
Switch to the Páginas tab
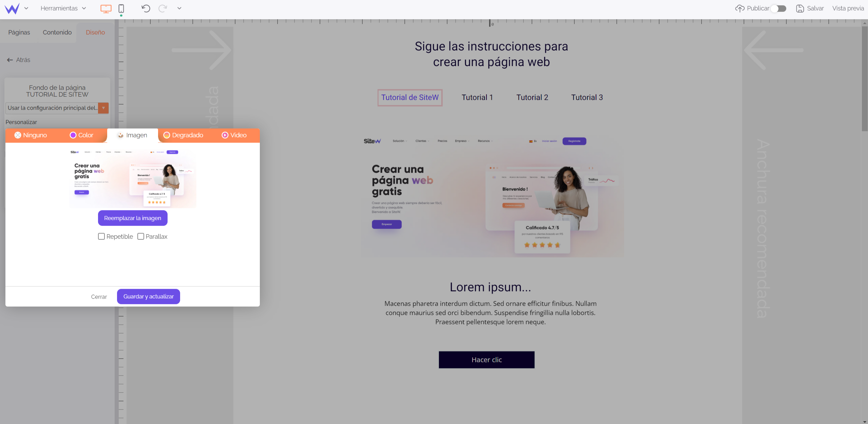click(x=19, y=32)
